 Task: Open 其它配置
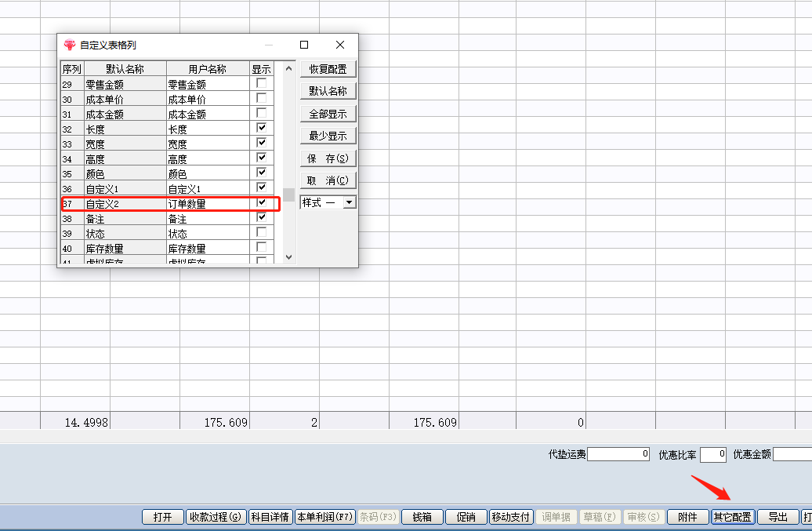732,517
